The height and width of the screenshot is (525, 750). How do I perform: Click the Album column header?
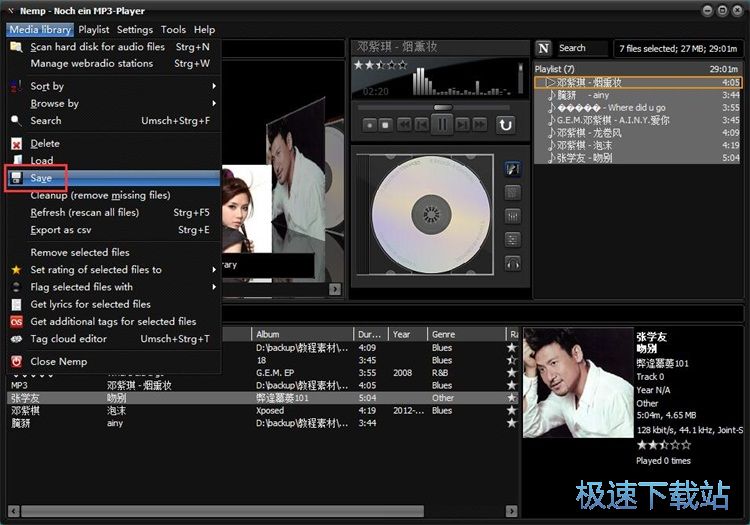click(x=302, y=334)
